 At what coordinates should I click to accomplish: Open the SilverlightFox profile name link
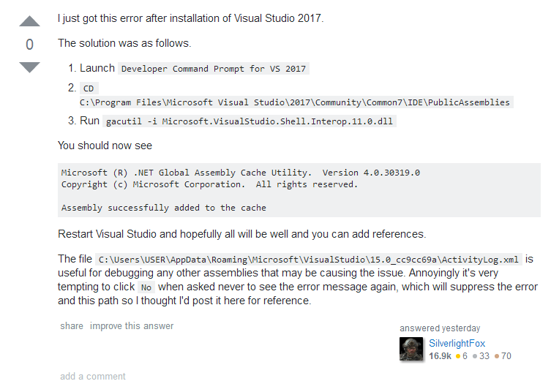tap(457, 343)
